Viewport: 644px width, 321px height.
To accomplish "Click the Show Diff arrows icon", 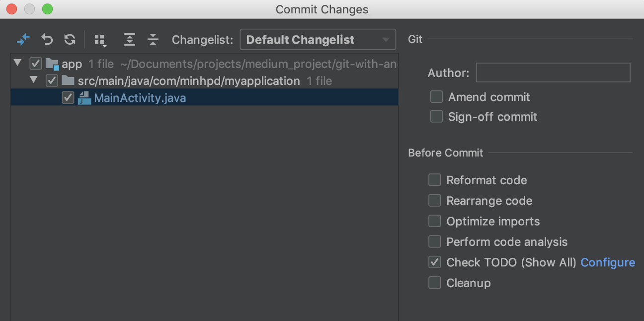I will click(23, 40).
